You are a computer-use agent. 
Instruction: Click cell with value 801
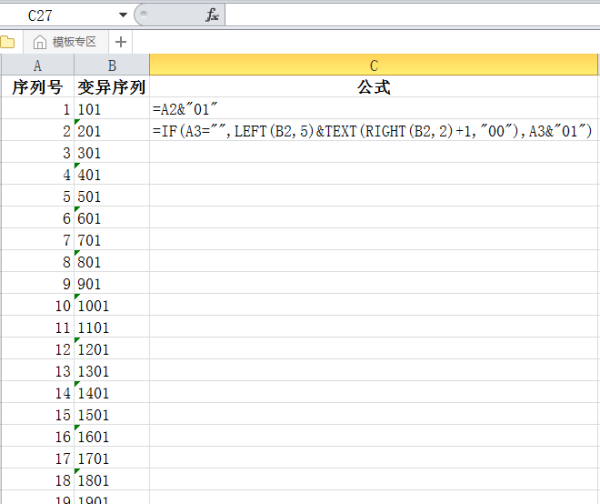pos(112,262)
